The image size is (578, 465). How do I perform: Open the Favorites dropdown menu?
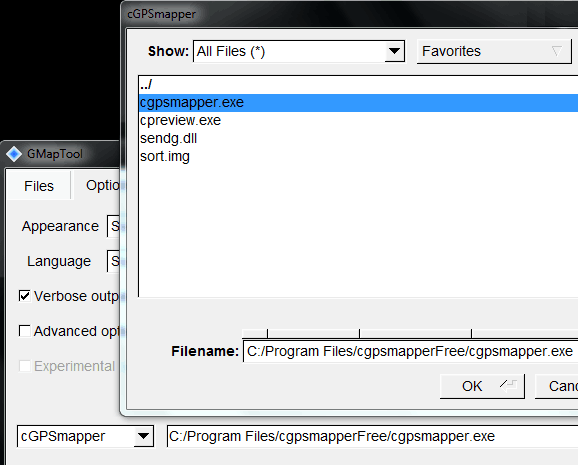(x=494, y=51)
